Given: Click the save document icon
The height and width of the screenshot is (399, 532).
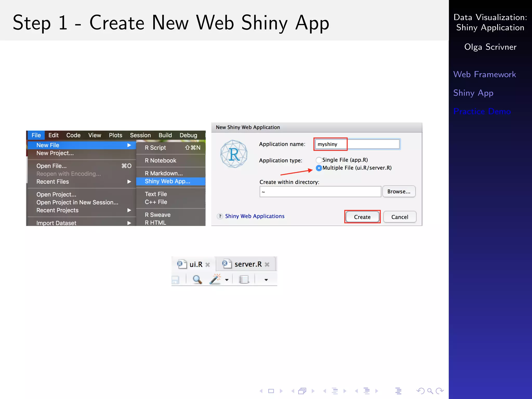Looking at the screenshot, I should coord(175,280).
